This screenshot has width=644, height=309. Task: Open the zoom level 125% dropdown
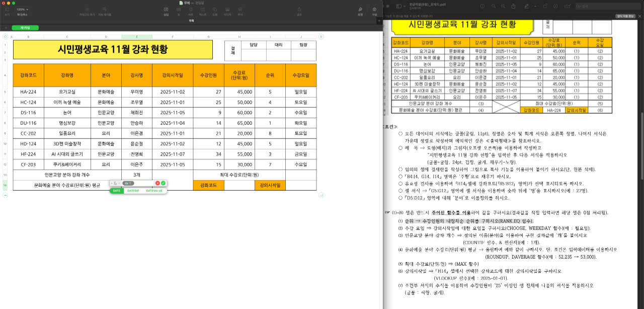[x=22, y=10]
